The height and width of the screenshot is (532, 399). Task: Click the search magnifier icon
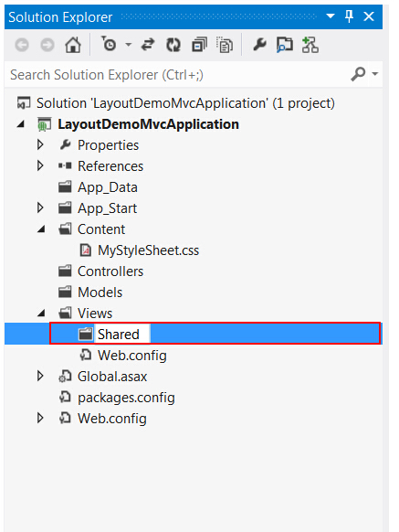pyautogui.click(x=358, y=74)
